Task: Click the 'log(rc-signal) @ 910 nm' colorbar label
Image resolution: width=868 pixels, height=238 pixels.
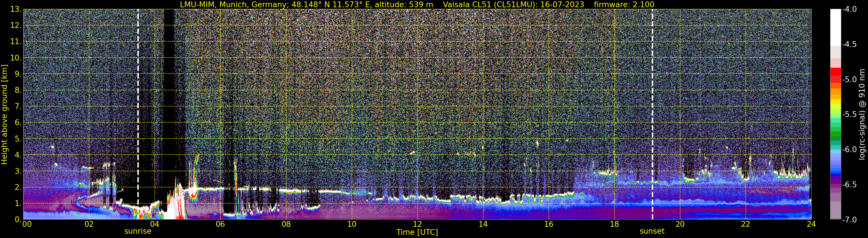Action: point(862,114)
